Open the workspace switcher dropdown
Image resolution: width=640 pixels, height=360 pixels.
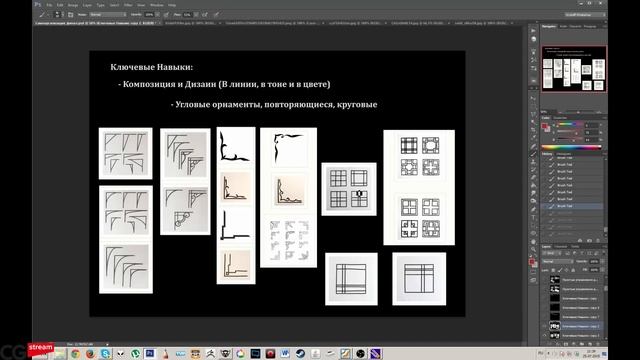[x=585, y=14]
